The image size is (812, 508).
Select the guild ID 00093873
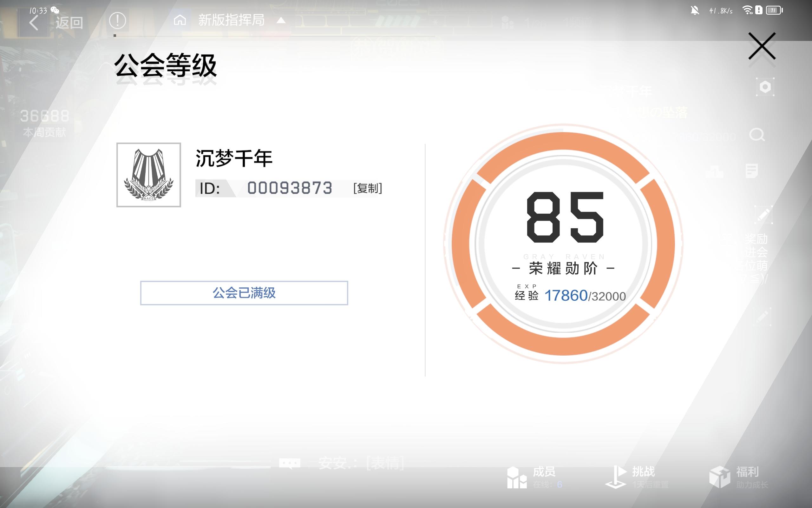click(x=290, y=188)
